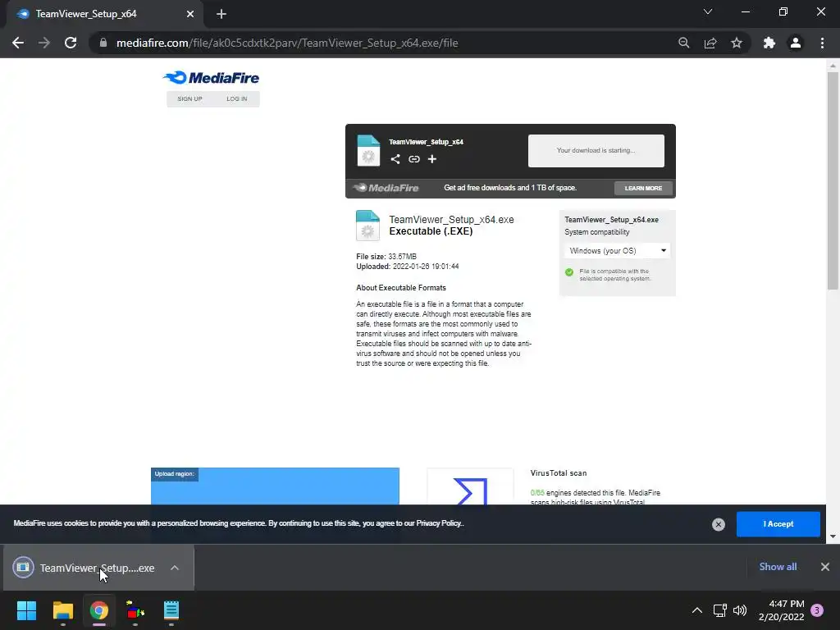Click LOG IN on MediaFire
The height and width of the screenshot is (630, 840).
click(x=237, y=99)
